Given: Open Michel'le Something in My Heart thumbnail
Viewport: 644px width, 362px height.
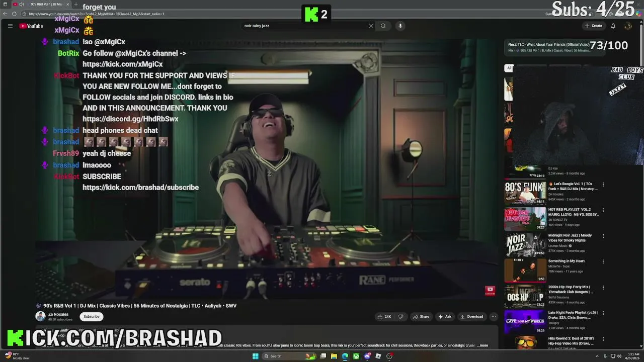Looking at the screenshot, I should pos(525,270).
